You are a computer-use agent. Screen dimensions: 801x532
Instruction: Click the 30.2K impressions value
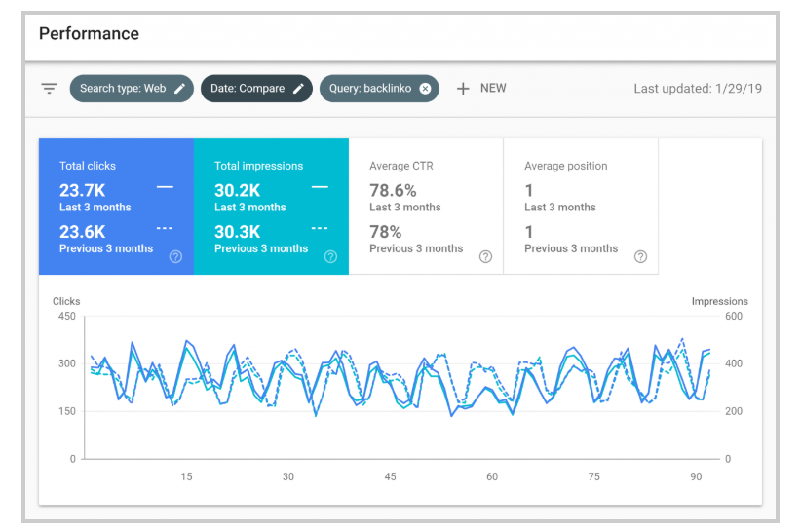(238, 190)
